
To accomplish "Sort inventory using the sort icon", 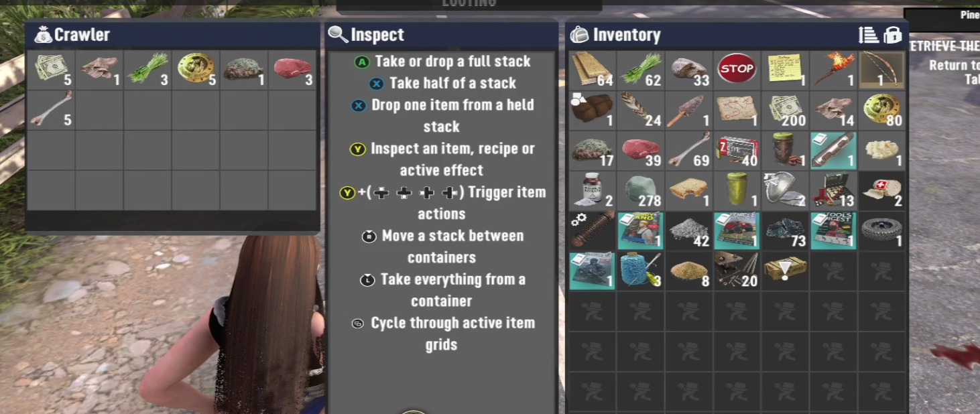I will tap(868, 35).
